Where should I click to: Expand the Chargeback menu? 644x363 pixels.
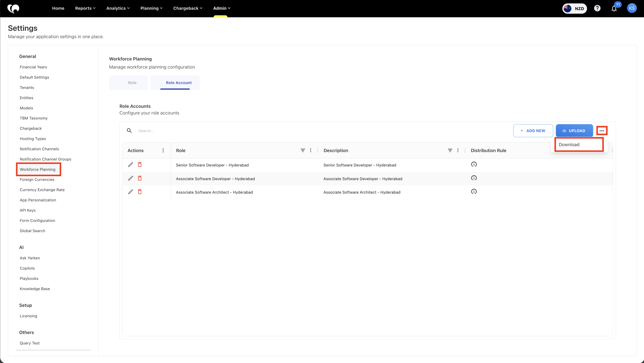[188, 8]
